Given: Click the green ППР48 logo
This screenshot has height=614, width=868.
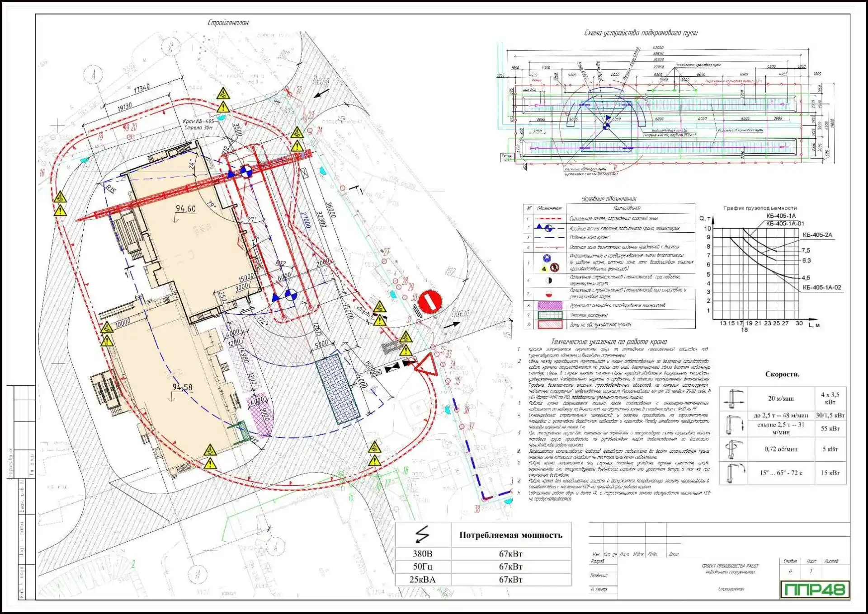Looking at the screenshot, I should click(815, 590).
